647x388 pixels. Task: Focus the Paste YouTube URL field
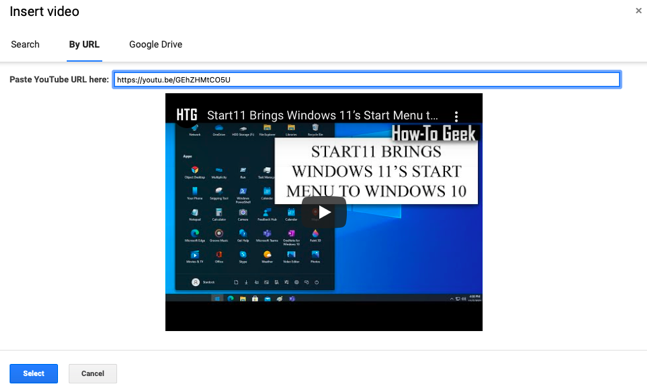pos(367,80)
